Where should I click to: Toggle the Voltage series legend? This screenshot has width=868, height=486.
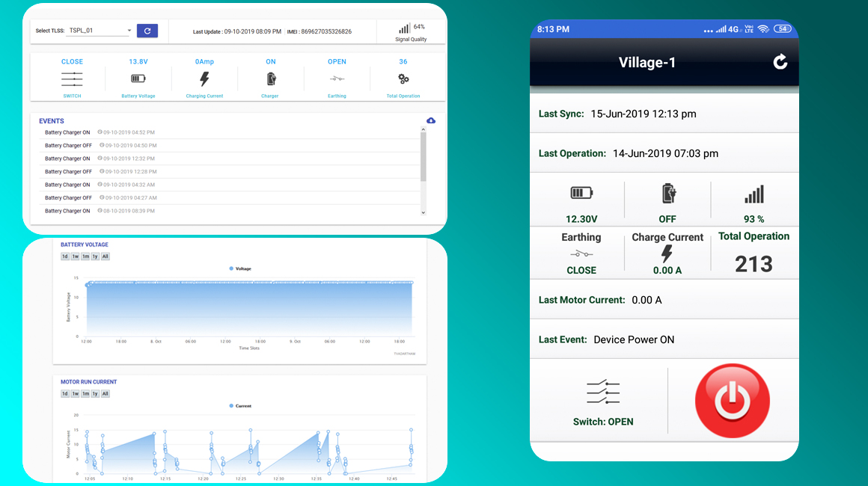coord(240,268)
